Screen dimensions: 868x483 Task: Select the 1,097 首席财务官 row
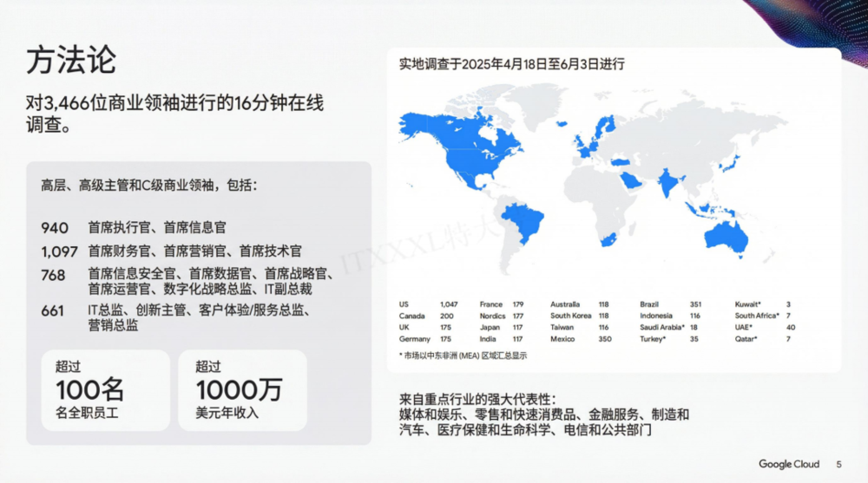171,251
